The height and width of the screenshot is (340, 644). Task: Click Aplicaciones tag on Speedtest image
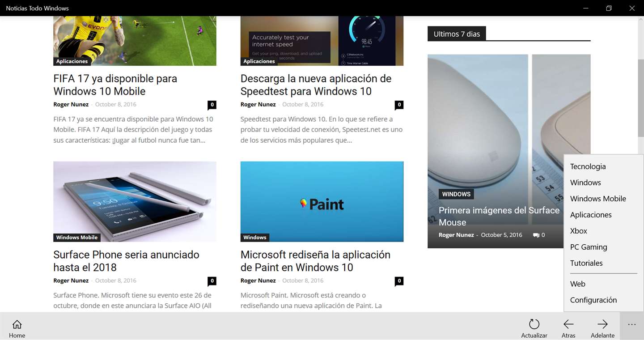[x=259, y=61]
